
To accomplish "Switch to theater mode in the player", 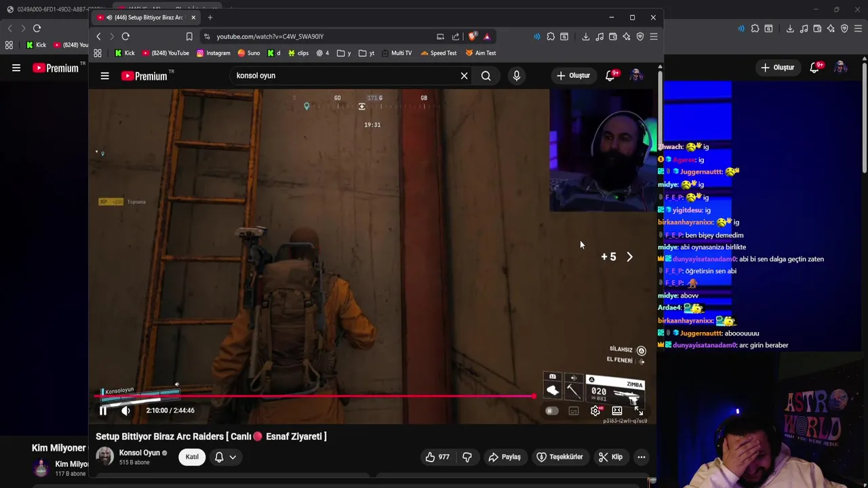I will click(x=617, y=411).
